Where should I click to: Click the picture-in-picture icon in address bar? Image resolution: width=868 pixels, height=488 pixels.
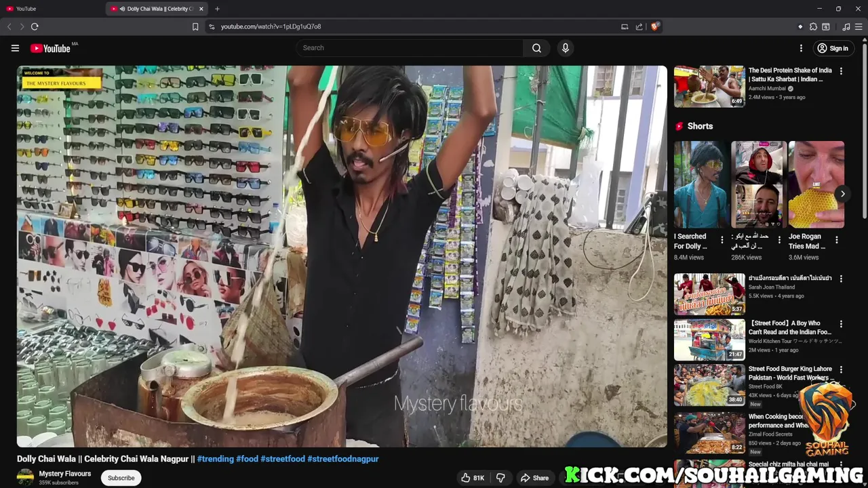click(625, 26)
